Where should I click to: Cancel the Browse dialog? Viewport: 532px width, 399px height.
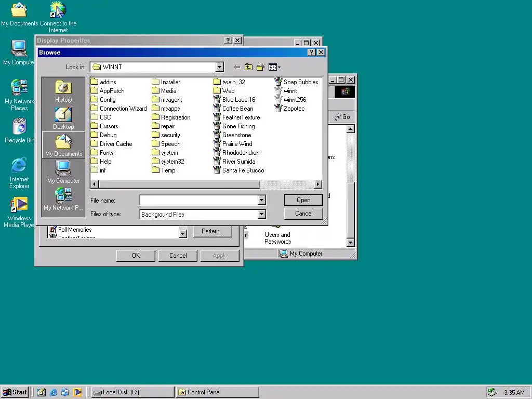[x=303, y=214]
